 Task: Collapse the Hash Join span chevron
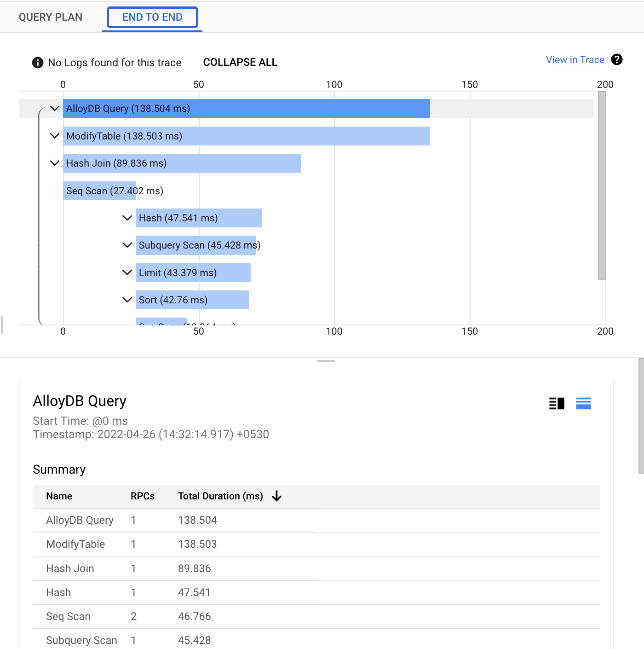[x=55, y=163]
